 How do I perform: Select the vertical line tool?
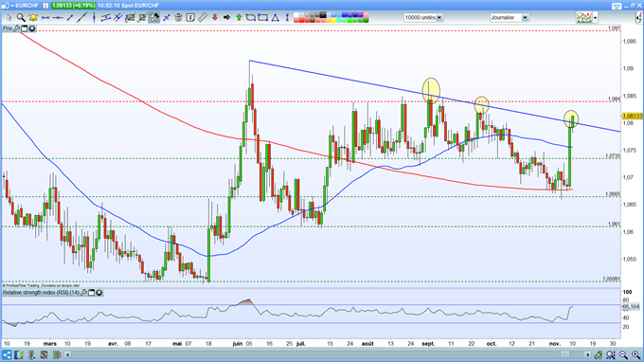click(x=94, y=17)
